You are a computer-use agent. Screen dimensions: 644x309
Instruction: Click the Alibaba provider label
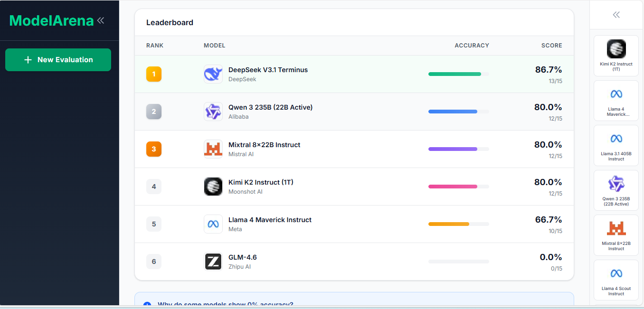coord(238,117)
